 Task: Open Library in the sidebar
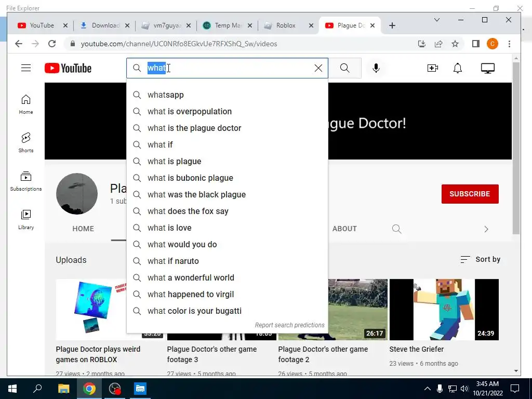tap(26, 220)
